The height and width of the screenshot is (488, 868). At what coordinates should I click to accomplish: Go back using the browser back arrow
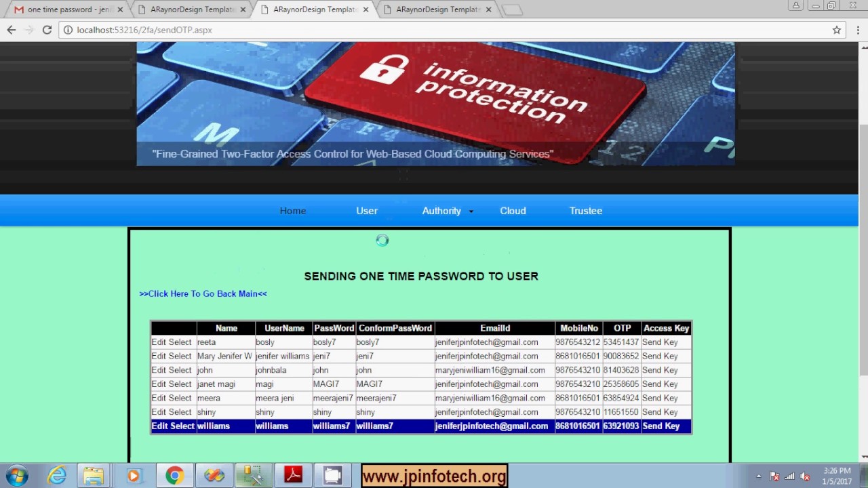[x=12, y=30]
